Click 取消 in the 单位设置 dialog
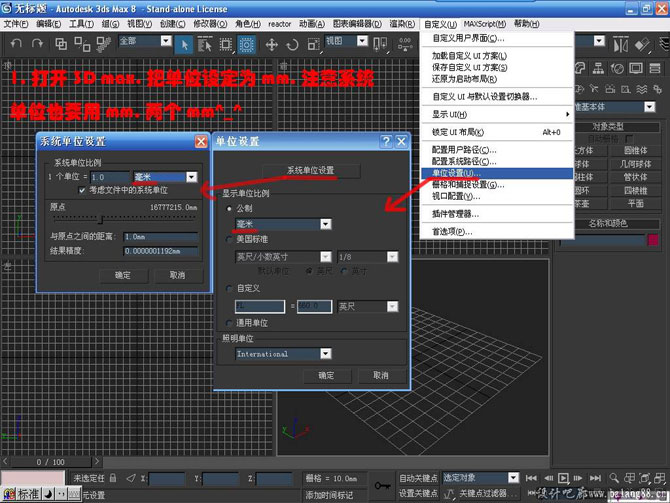Screen dimensions: 670x503 point(381,376)
